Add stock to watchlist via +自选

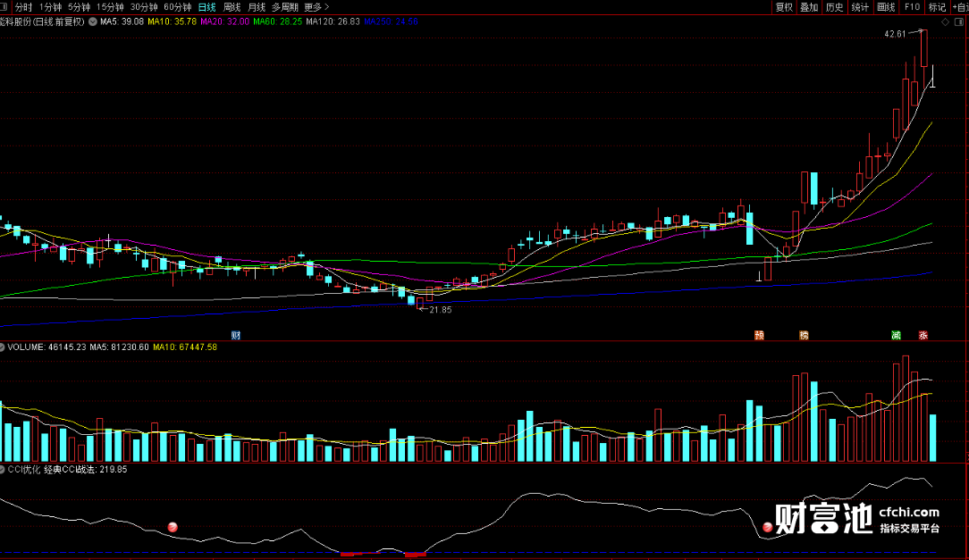click(x=960, y=7)
